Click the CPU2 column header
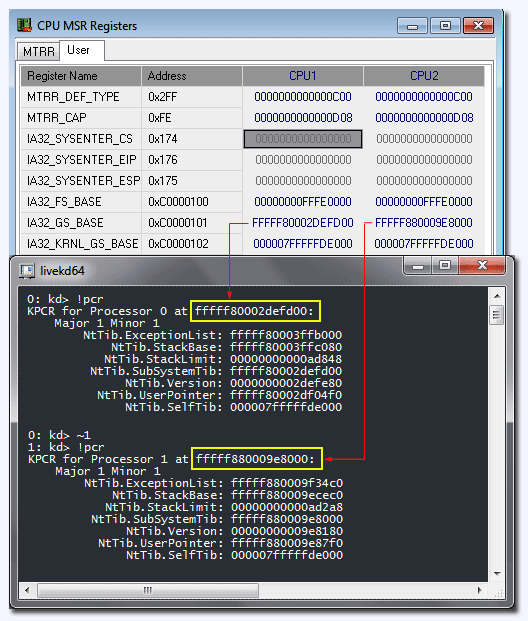Viewport: 528px width, 621px height. coord(424,76)
